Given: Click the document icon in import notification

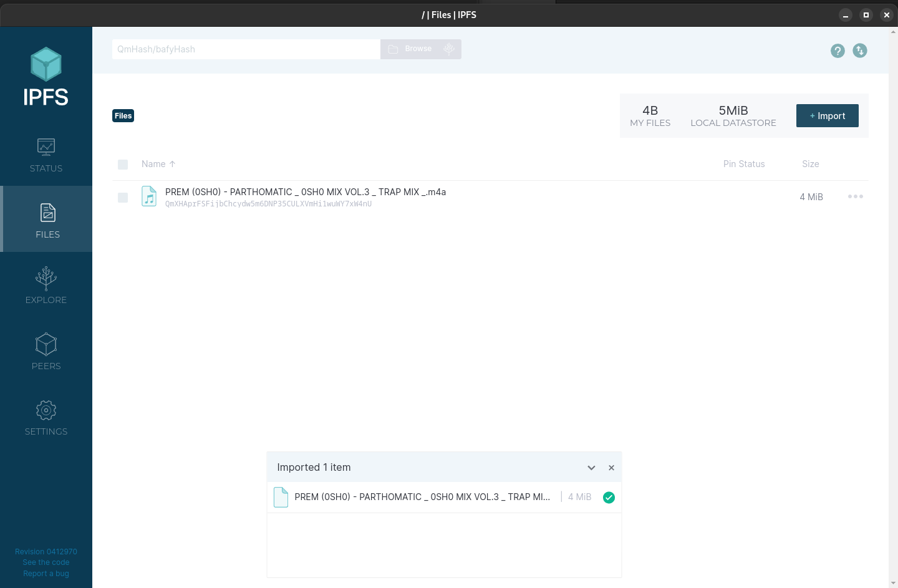Looking at the screenshot, I should pyautogui.click(x=281, y=497).
